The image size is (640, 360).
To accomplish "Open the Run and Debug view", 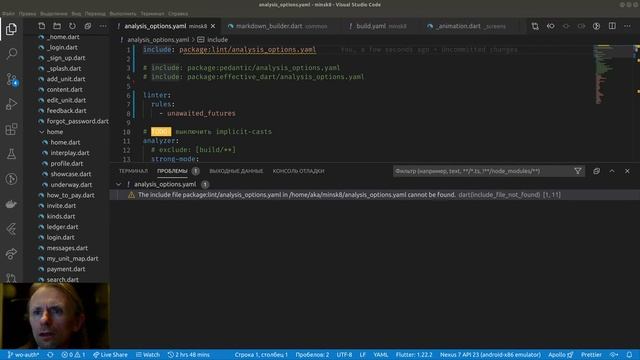I will point(11,104).
